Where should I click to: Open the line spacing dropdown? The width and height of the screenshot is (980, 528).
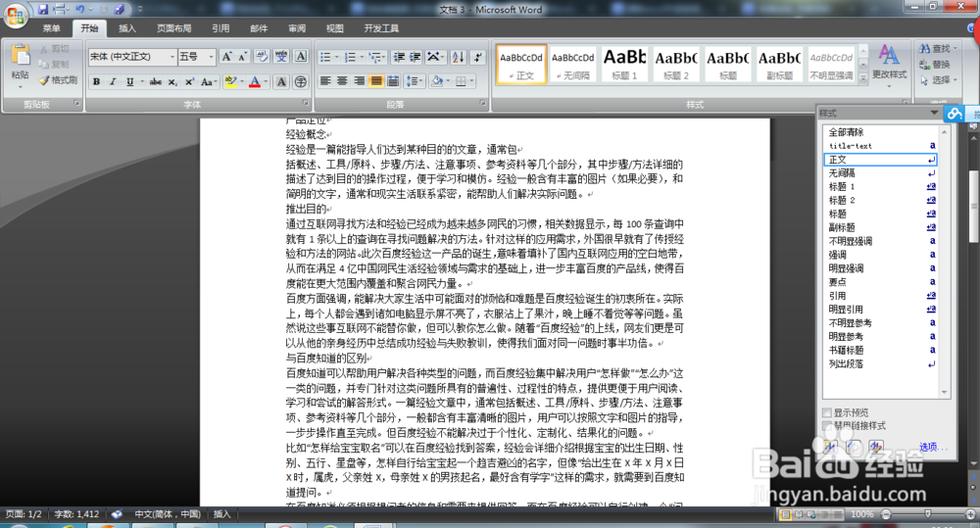coord(414,81)
